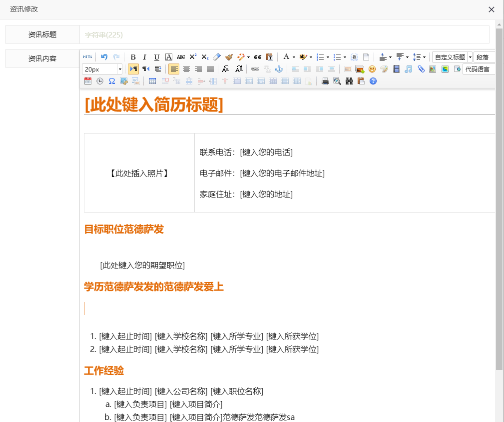Click the vertical scrollbar thumb
The height and width of the screenshot is (422, 504).
[x=499, y=199]
